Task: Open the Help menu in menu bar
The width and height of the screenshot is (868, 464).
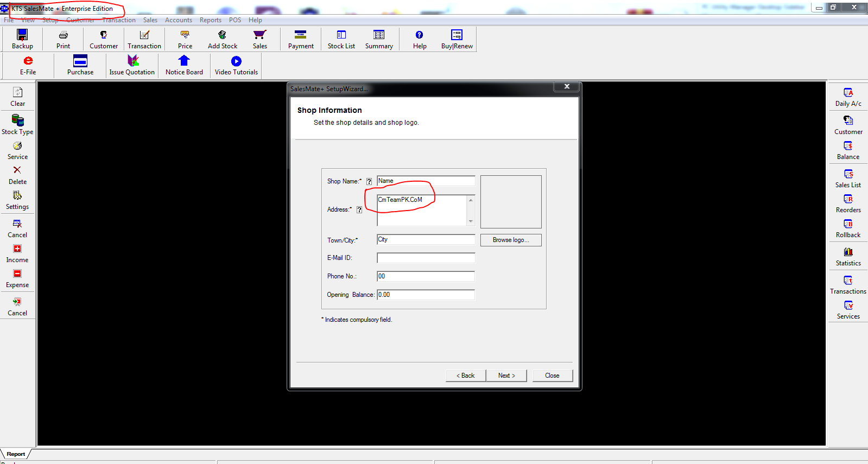Action: tap(255, 20)
